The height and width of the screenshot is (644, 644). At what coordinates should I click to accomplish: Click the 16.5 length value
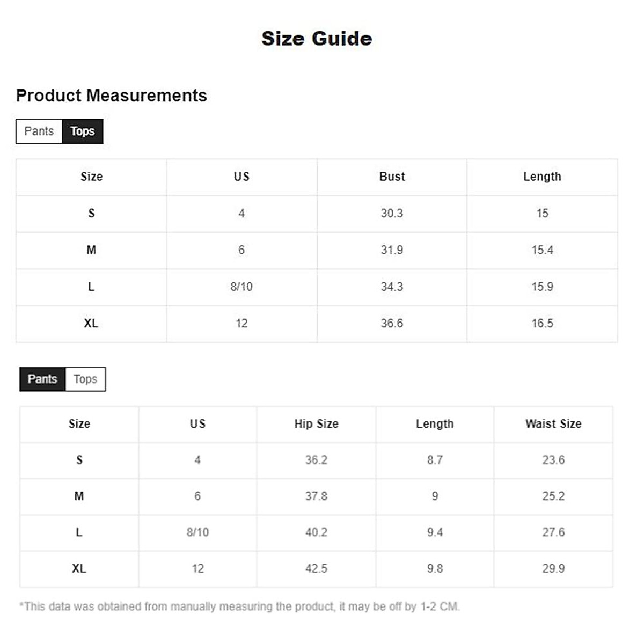(x=542, y=324)
